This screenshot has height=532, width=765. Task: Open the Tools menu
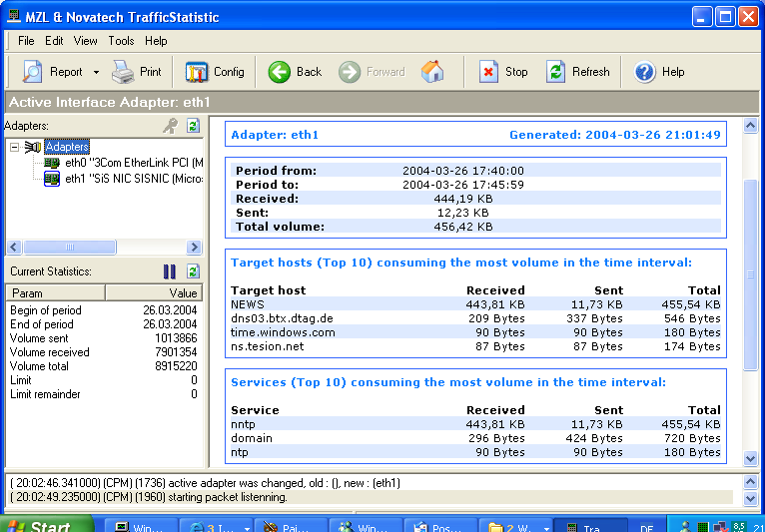point(121,41)
